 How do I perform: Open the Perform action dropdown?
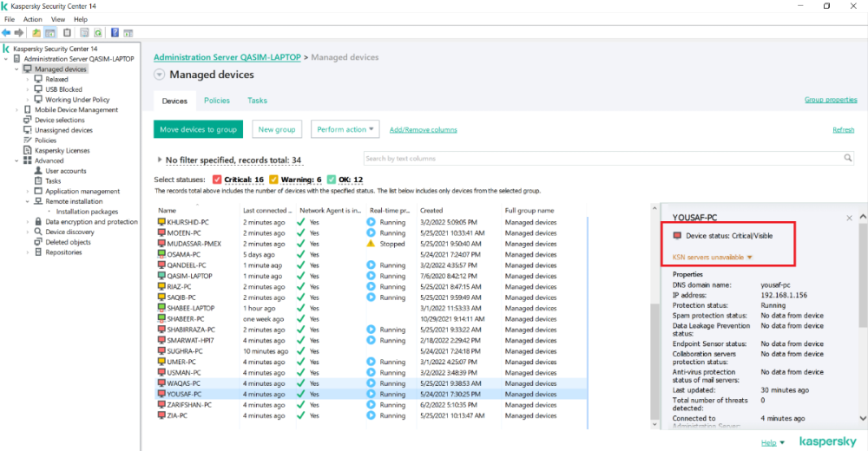(345, 129)
